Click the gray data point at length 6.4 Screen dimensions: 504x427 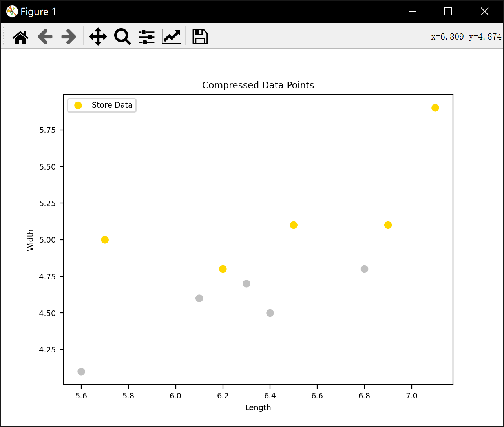(270, 313)
